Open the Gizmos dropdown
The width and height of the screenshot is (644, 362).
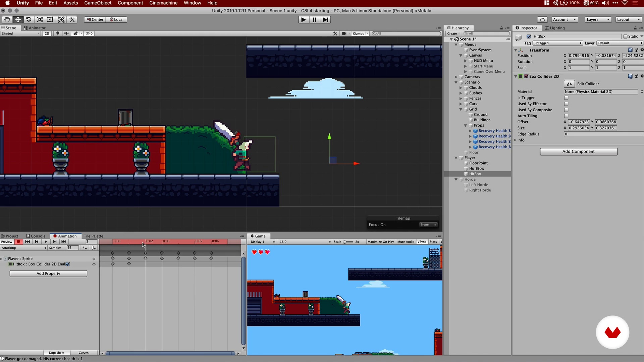tap(360, 34)
